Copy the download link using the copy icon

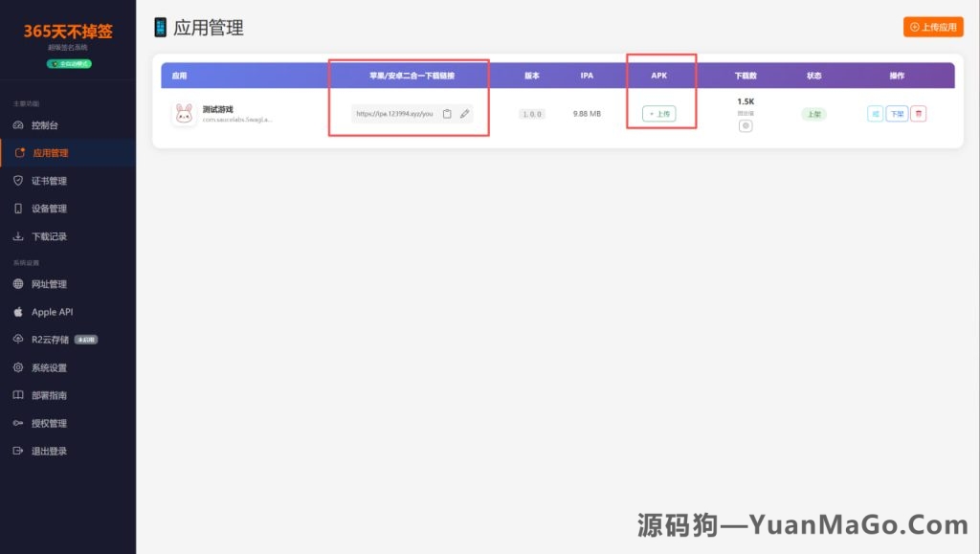447,113
